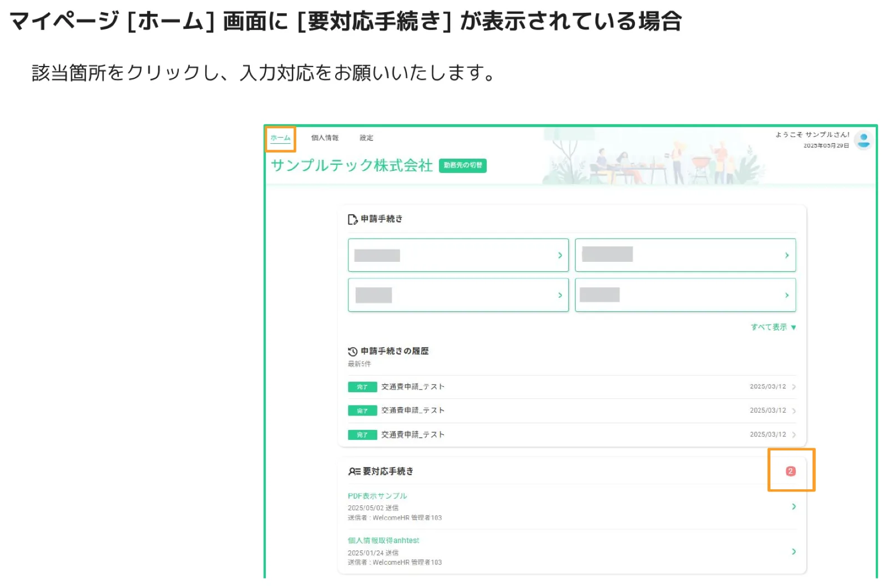Click chevron on first history row
This screenshot has width=888, height=588.
tap(794, 387)
